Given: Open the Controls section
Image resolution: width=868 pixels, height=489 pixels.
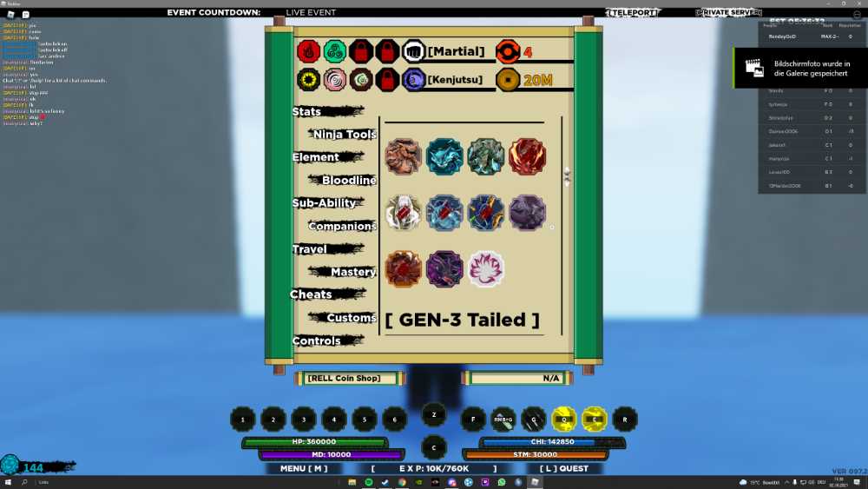Looking at the screenshot, I should click(327, 340).
